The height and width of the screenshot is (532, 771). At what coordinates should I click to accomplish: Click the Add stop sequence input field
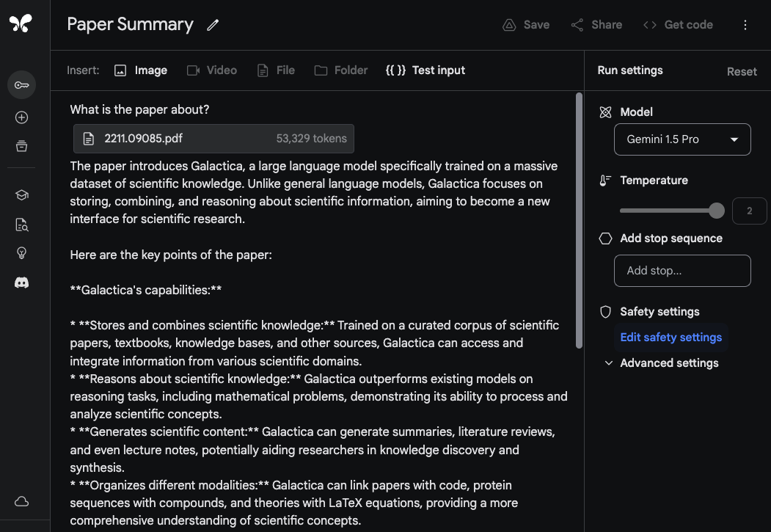point(682,271)
